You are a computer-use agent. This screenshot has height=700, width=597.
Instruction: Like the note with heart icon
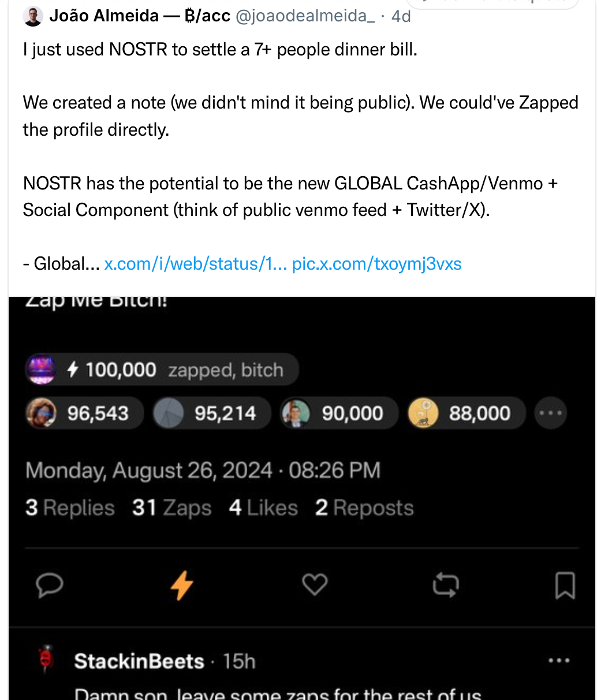coord(315,584)
